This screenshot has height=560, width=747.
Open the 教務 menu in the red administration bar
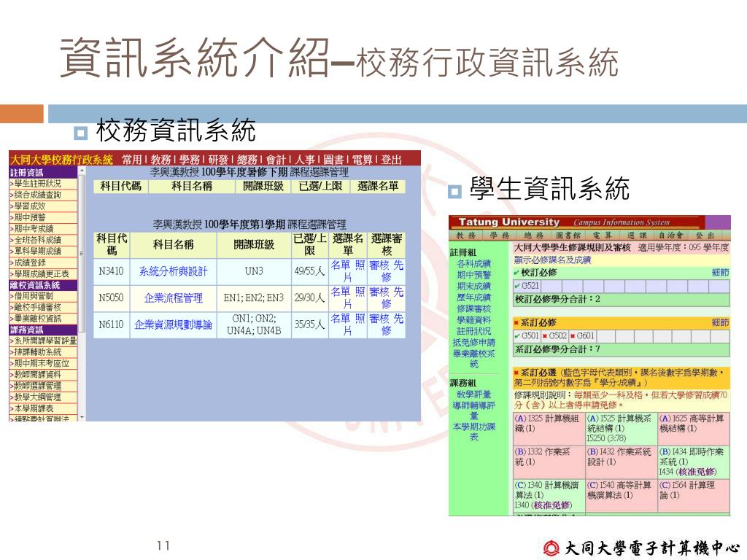click(x=160, y=160)
